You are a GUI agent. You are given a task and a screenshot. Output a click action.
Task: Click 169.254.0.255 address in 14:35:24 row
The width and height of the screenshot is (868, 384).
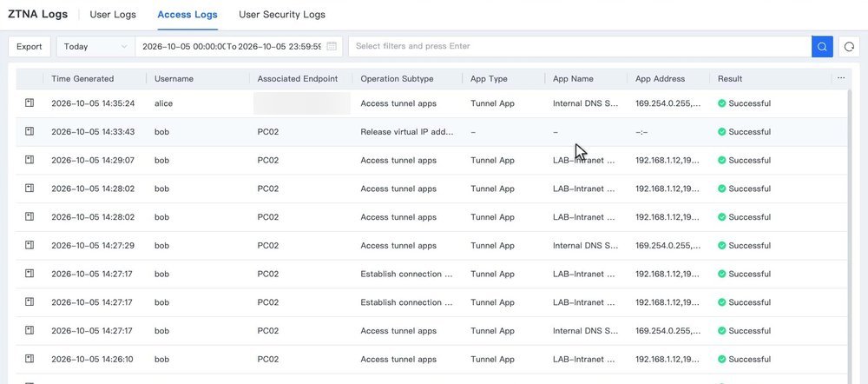click(x=667, y=103)
